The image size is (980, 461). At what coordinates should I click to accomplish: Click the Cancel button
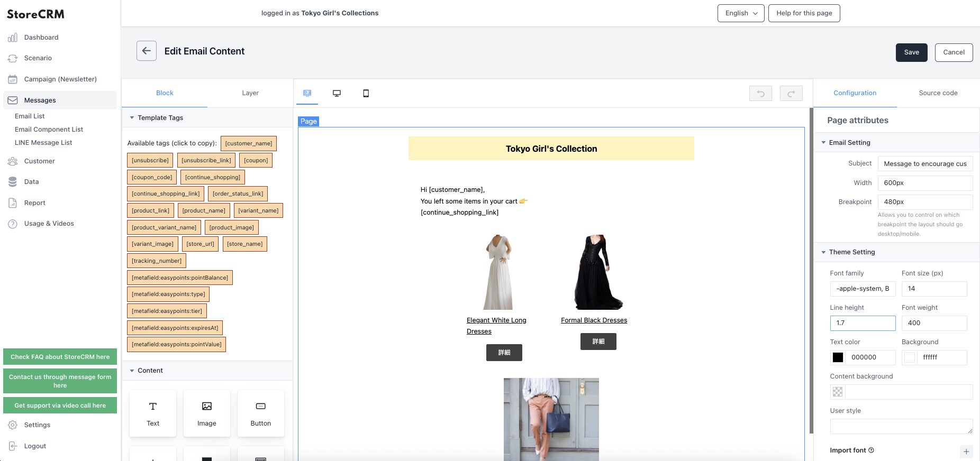click(x=954, y=52)
